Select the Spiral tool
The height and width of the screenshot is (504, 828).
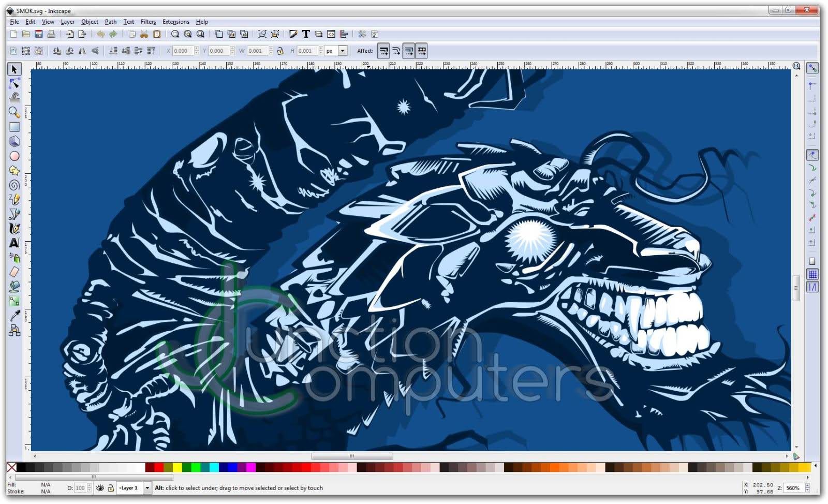tap(14, 185)
